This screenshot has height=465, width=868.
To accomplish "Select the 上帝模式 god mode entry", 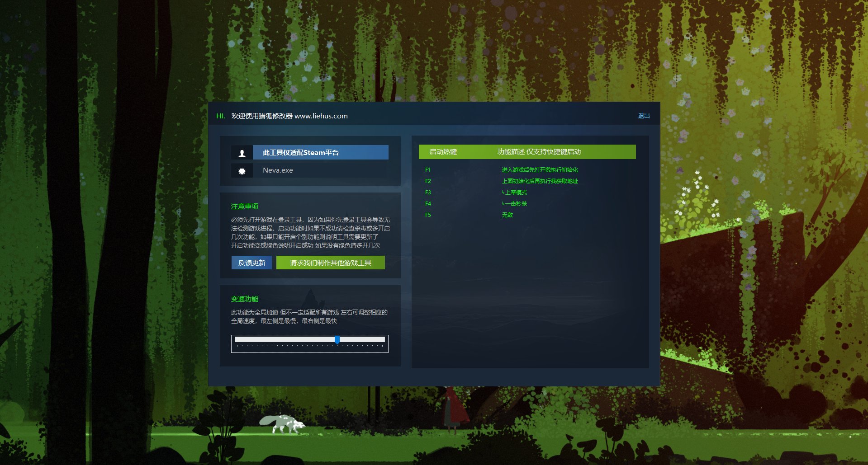I will point(515,193).
